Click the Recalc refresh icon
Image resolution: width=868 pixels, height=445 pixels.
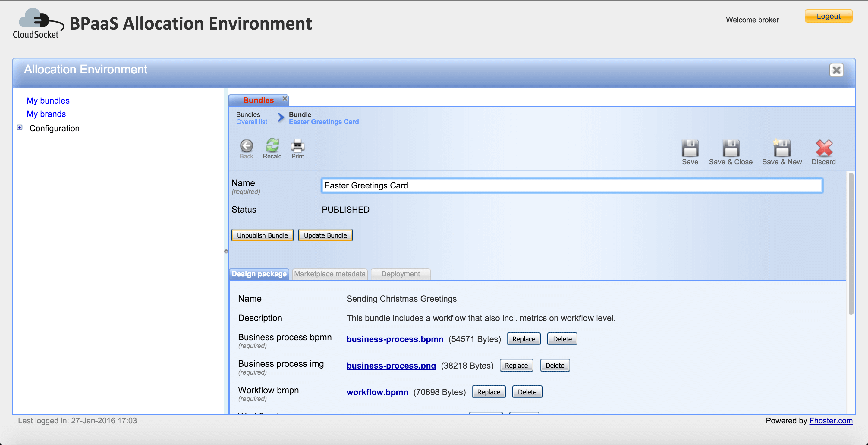pyautogui.click(x=272, y=146)
